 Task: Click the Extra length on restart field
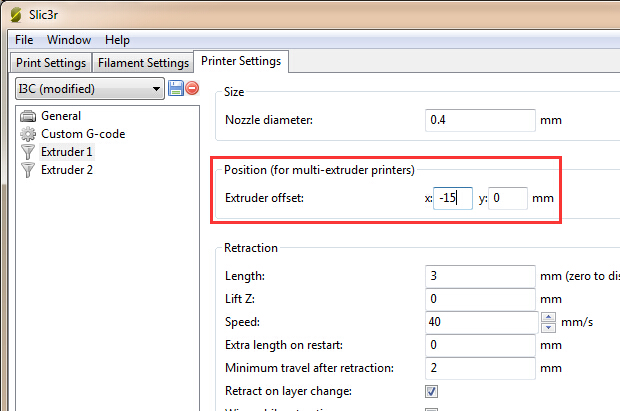pos(480,345)
